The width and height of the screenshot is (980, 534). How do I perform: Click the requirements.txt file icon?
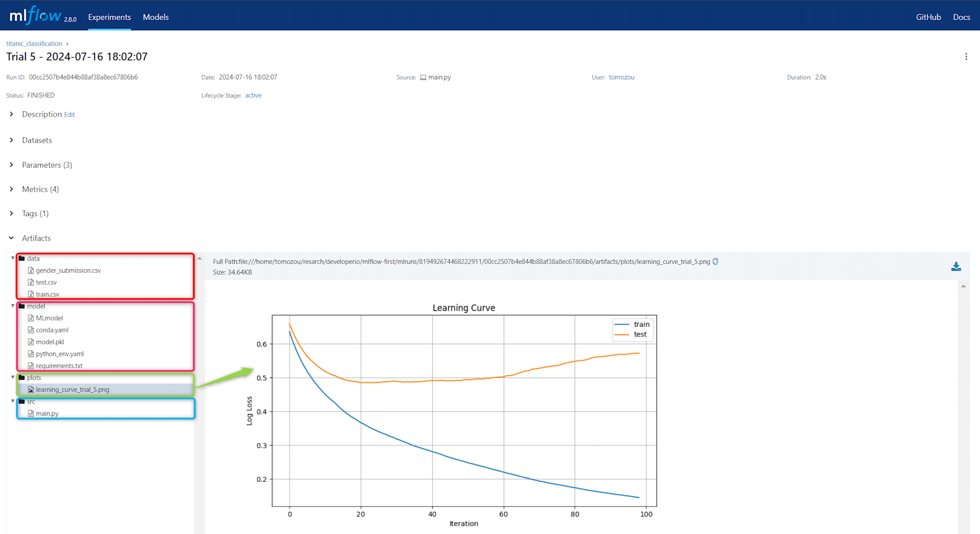(31, 366)
